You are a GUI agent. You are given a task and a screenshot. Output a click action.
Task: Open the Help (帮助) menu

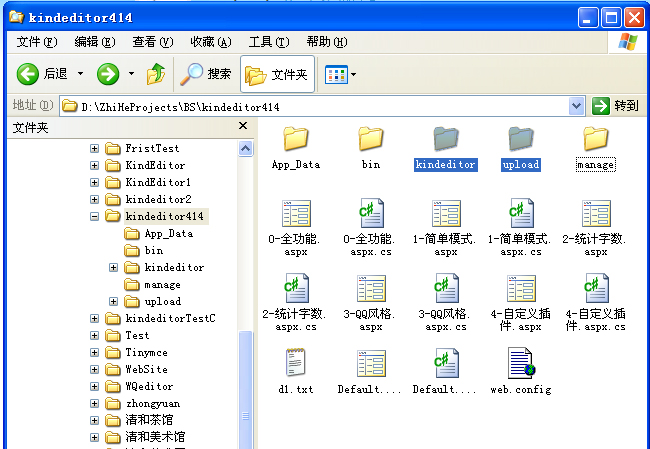pos(327,42)
